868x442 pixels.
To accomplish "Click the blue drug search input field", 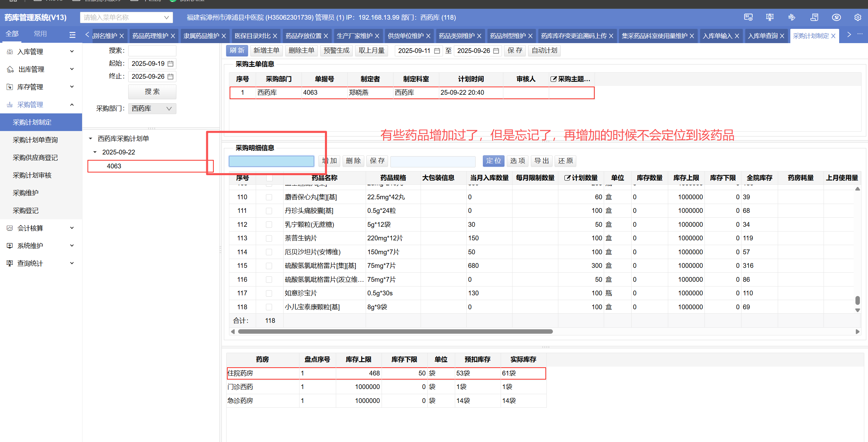I will (271, 161).
